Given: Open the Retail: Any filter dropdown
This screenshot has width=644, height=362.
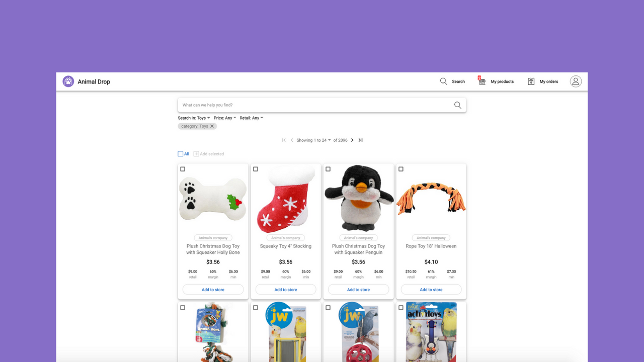Looking at the screenshot, I should click(252, 118).
